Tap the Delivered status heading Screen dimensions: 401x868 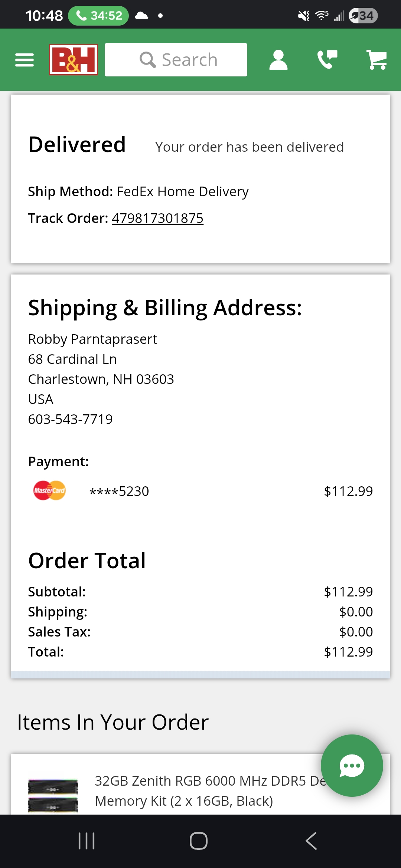pyautogui.click(x=77, y=145)
